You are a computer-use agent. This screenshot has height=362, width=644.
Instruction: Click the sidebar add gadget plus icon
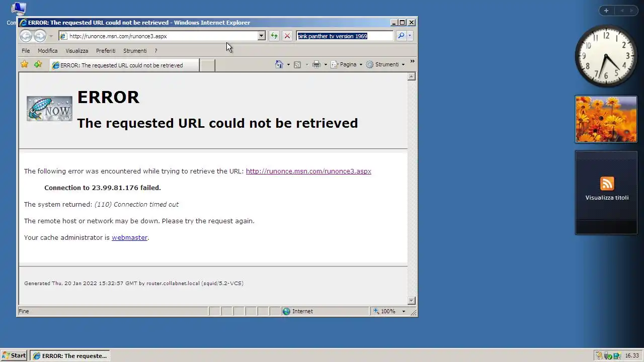click(606, 11)
